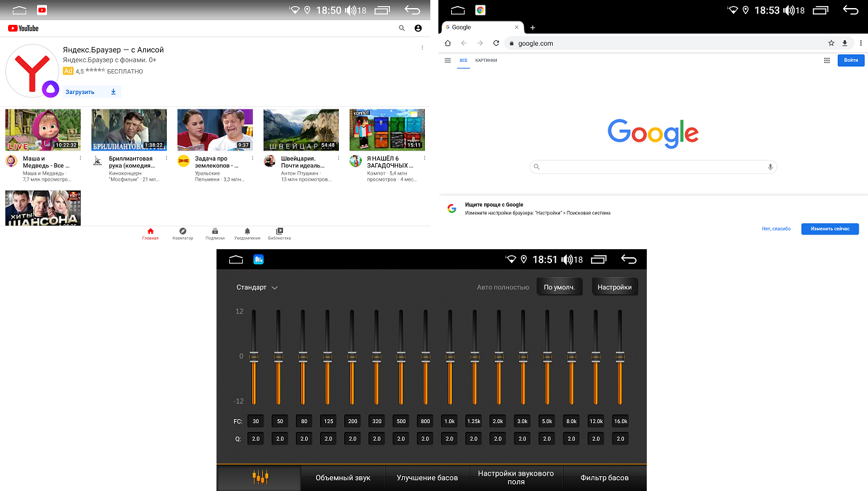Select the equalizer sliders icon tab
Viewport: 868px width, 491px height.
(260, 478)
